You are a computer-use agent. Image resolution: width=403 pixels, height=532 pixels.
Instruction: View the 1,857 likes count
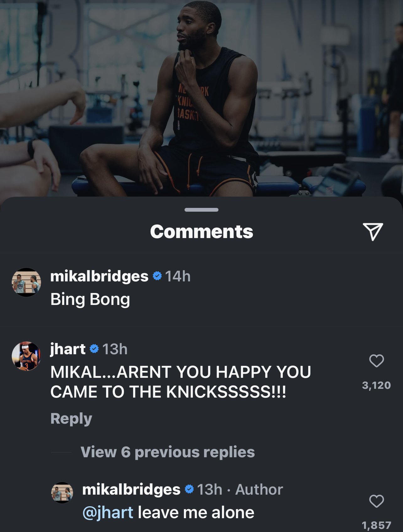pyautogui.click(x=376, y=525)
